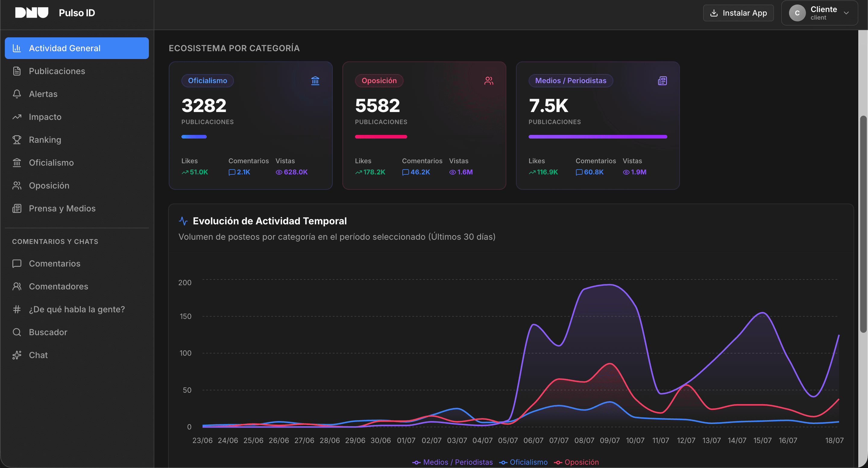The height and width of the screenshot is (468, 868).
Task: Click the activity pulse icon beside chart title
Action: coord(183,221)
